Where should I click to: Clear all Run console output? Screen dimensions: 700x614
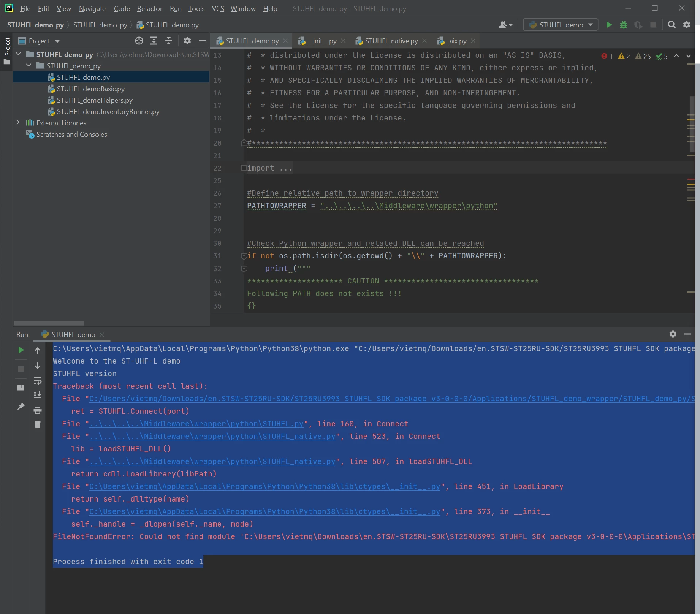(x=38, y=425)
